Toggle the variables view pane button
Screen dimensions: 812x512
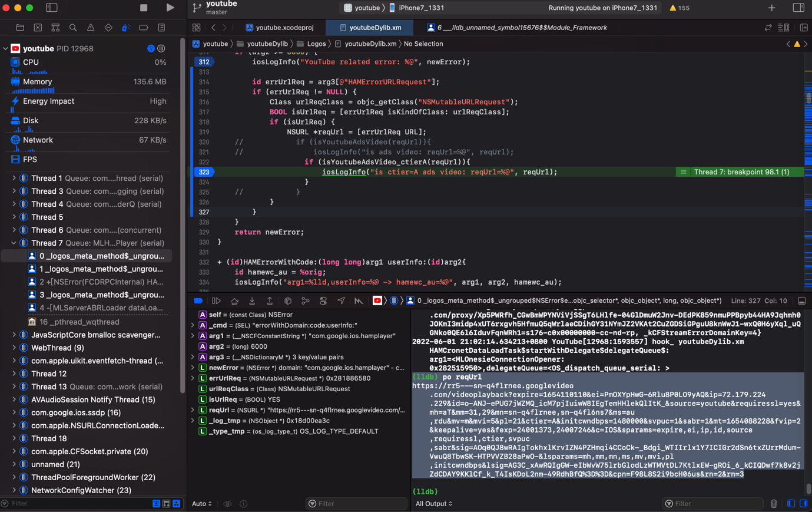coord(791,504)
